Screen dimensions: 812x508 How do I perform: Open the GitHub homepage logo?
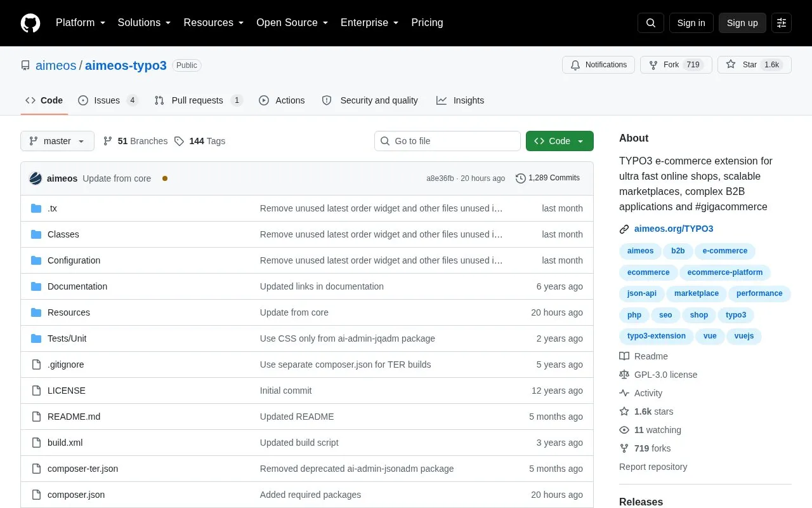coord(30,23)
